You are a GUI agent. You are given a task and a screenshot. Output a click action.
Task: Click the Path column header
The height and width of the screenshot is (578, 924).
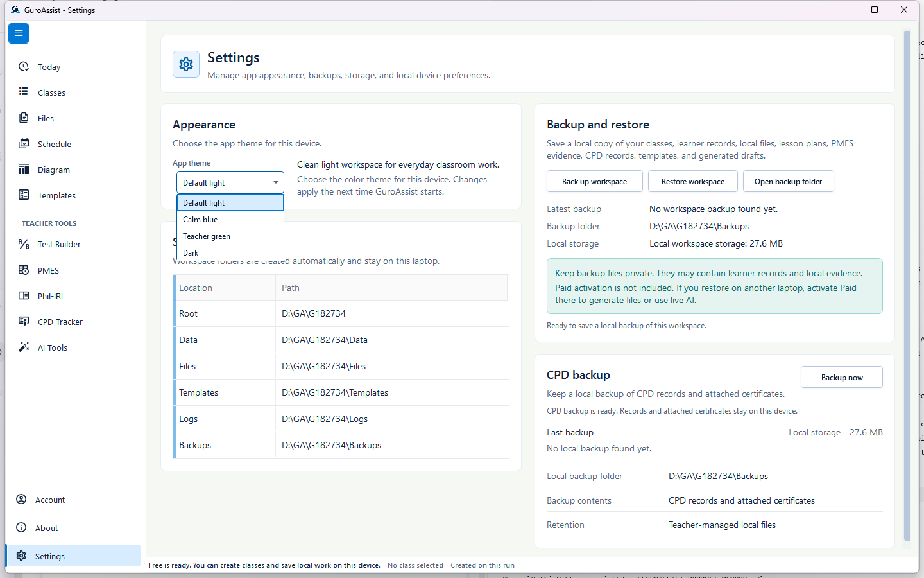coord(391,288)
